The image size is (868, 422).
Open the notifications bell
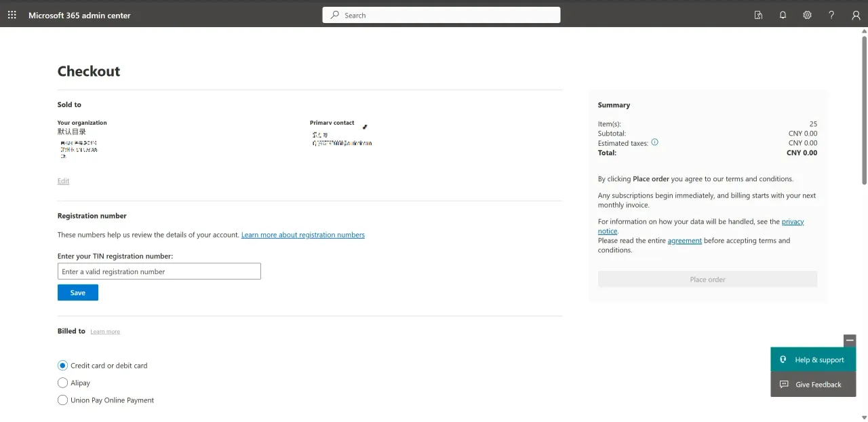point(783,15)
